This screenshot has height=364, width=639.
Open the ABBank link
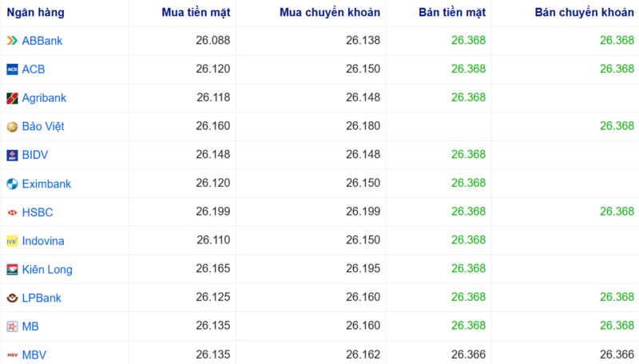(42, 41)
